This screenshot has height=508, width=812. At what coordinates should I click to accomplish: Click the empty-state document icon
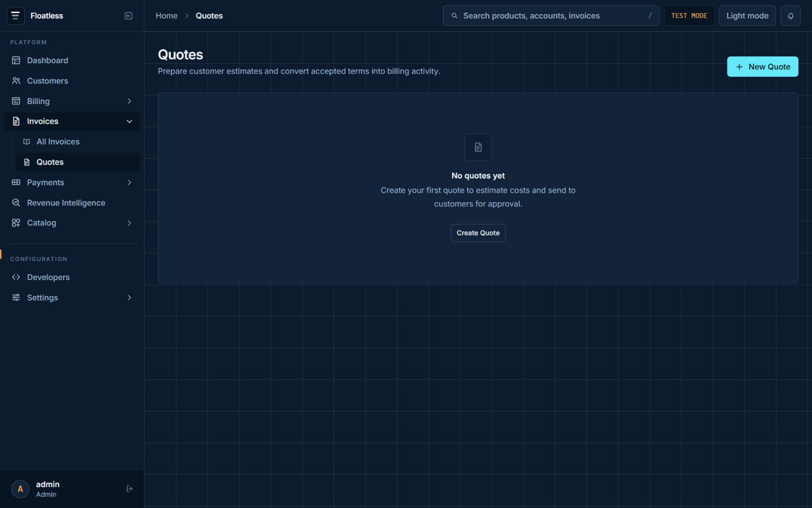click(478, 147)
